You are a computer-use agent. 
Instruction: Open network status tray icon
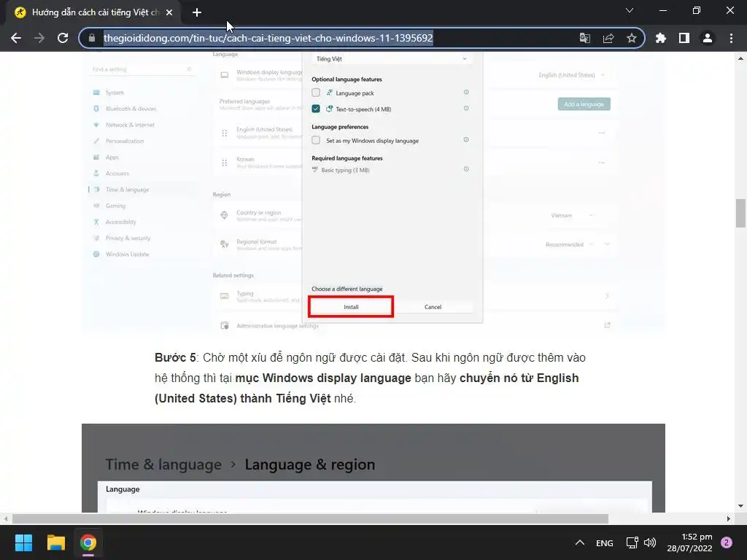632,542
